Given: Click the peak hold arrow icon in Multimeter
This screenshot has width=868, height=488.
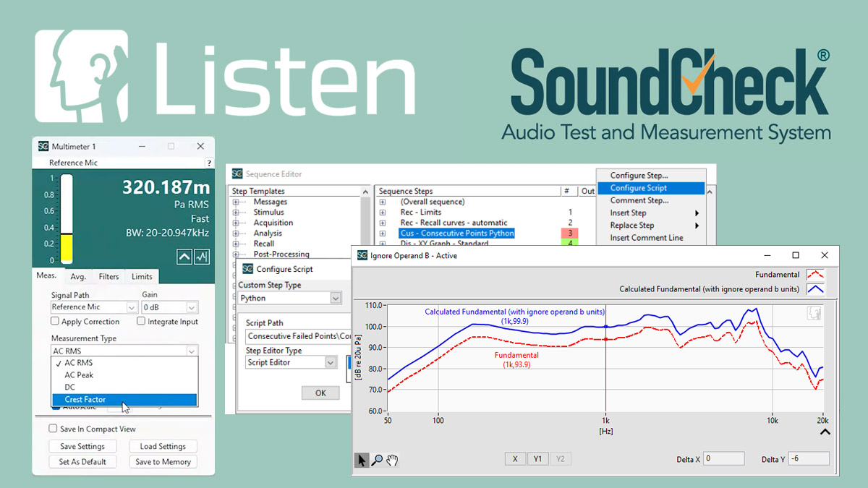Looking at the screenshot, I should point(184,257).
